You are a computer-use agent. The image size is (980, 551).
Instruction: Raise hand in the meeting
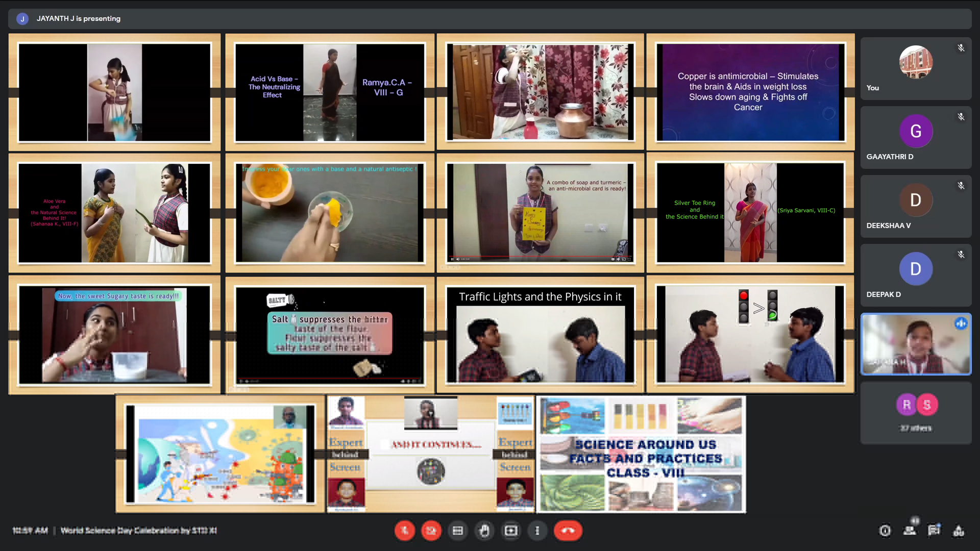click(484, 531)
